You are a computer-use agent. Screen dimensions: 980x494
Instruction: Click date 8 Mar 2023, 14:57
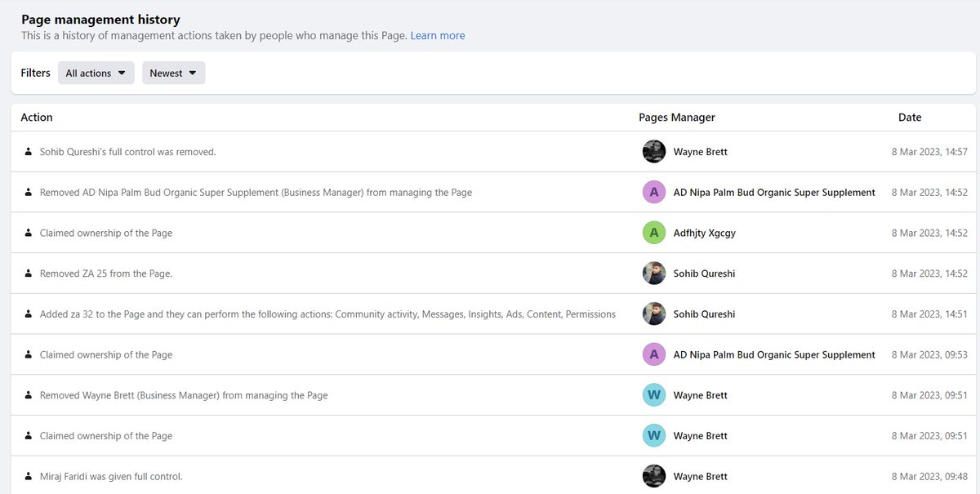pos(929,152)
